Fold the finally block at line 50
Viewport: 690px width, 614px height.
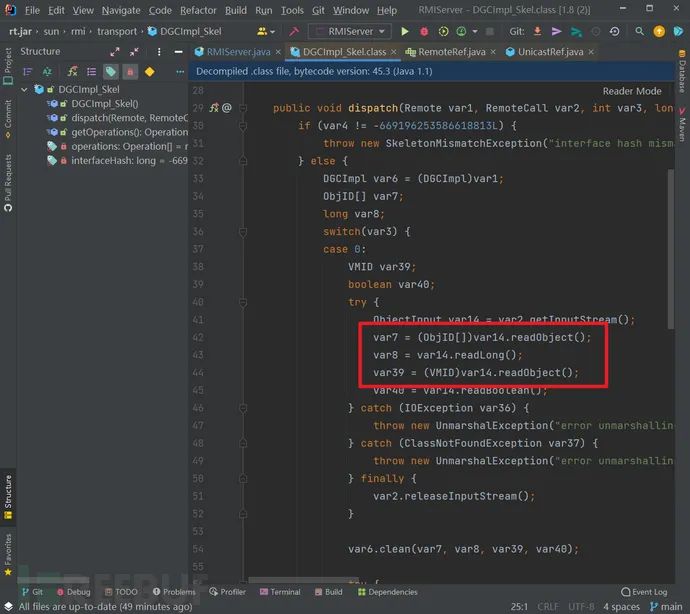[x=242, y=479]
